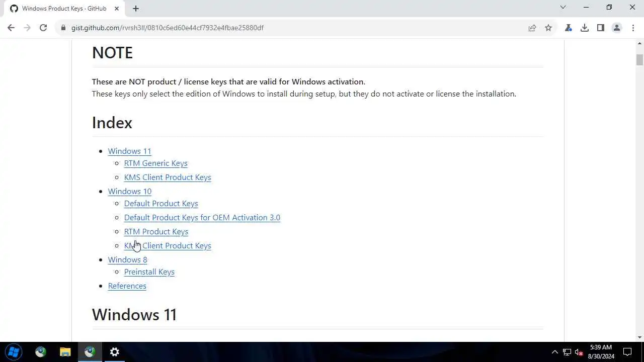Open the profile avatar menu
The height and width of the screenshot is (362, 644).
[x=617, y=28]
